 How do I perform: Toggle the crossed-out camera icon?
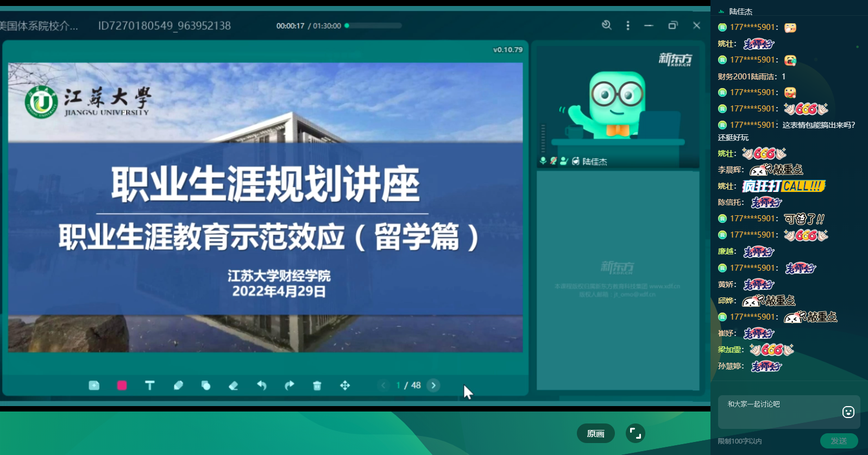[x=553, y=161]
